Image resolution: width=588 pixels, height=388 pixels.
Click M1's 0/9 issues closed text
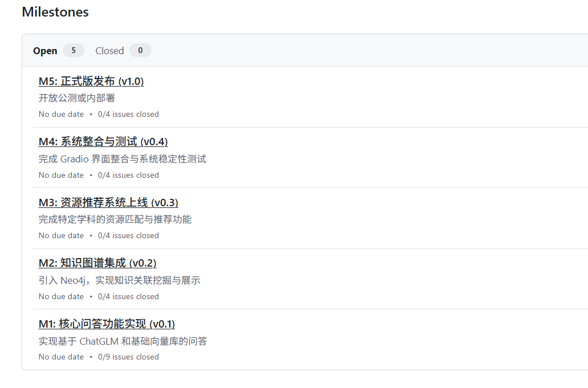coord(128,357)
